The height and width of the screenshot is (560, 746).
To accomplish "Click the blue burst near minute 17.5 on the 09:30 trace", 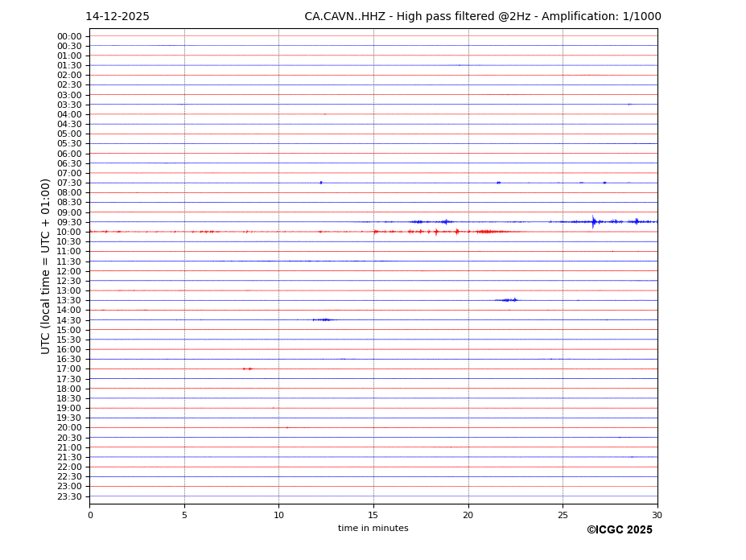I will click(417, 222).
